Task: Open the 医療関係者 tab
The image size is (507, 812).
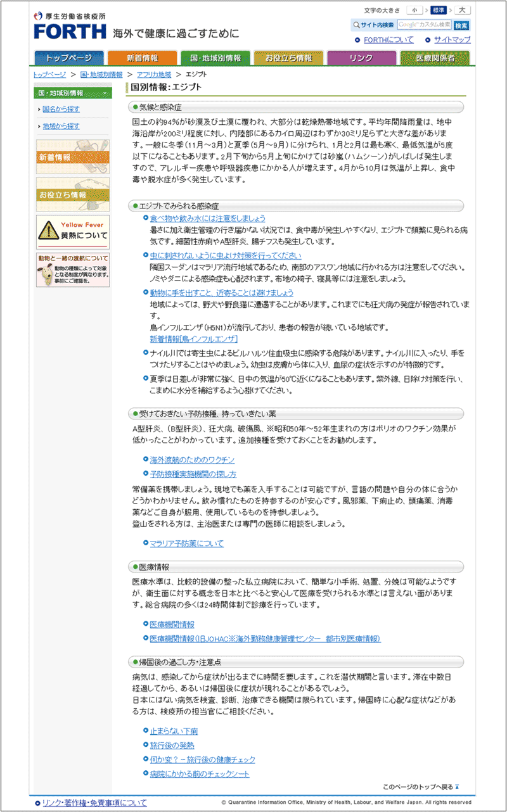Action: click(435, 58)
